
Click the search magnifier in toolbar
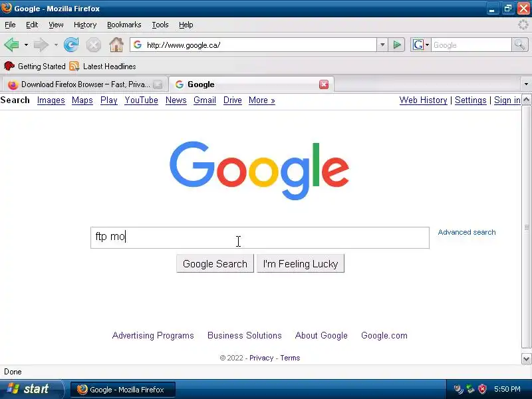pyautogui.click(x=519, y=45)
